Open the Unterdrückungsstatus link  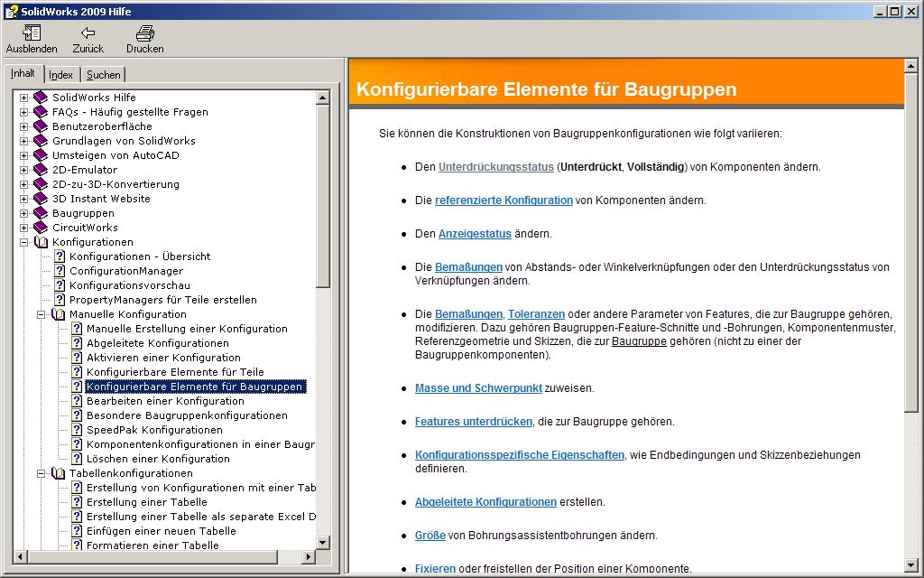496,167
